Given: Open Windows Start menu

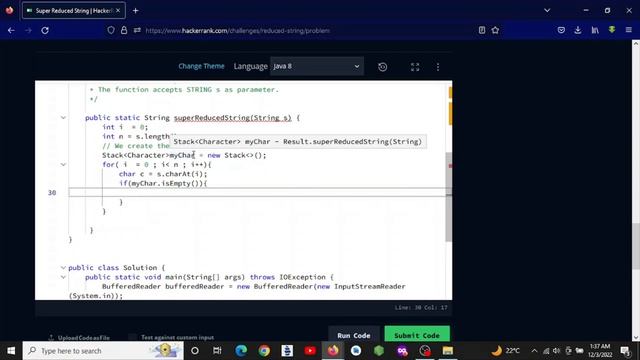Looking at the screenshot, I should pyautogui.click(x=11, y=351).
